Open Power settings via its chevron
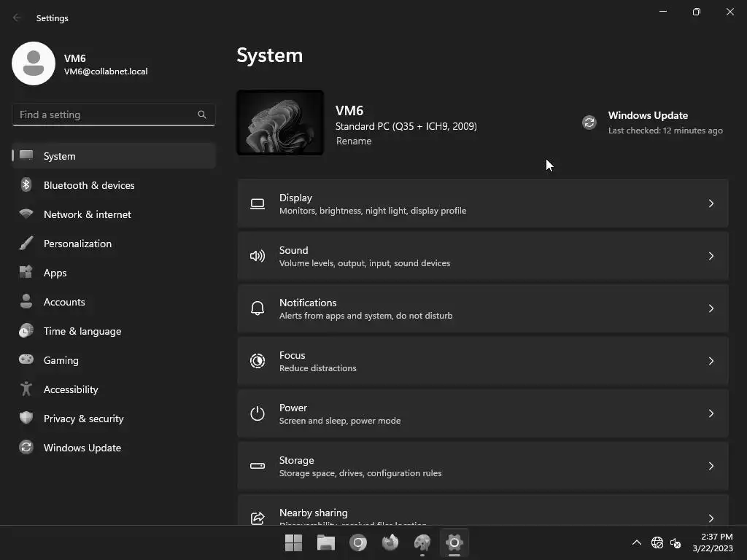The width and height of the screenshot is (747, 560). click(711, 413)
